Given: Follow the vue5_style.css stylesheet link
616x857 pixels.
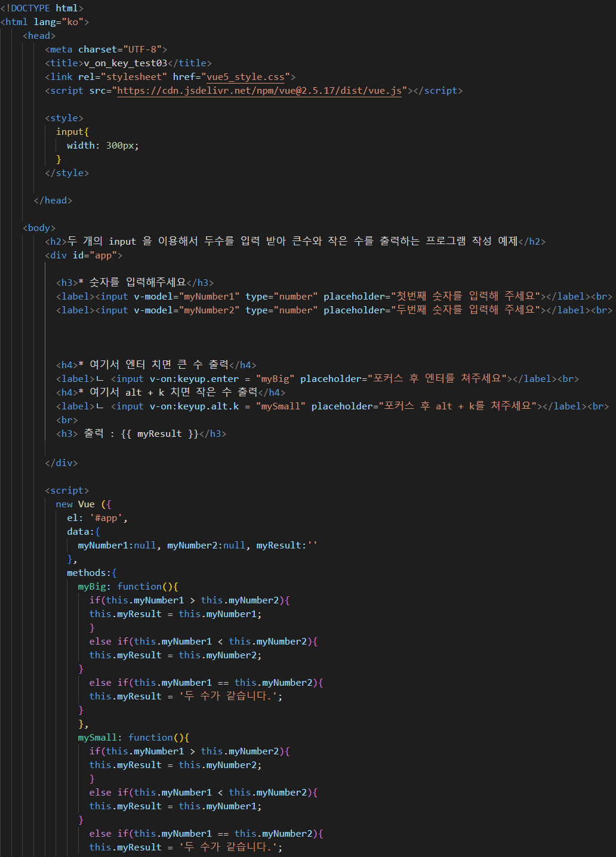Looking at the screenshot, I should click(x=245, y=77).
